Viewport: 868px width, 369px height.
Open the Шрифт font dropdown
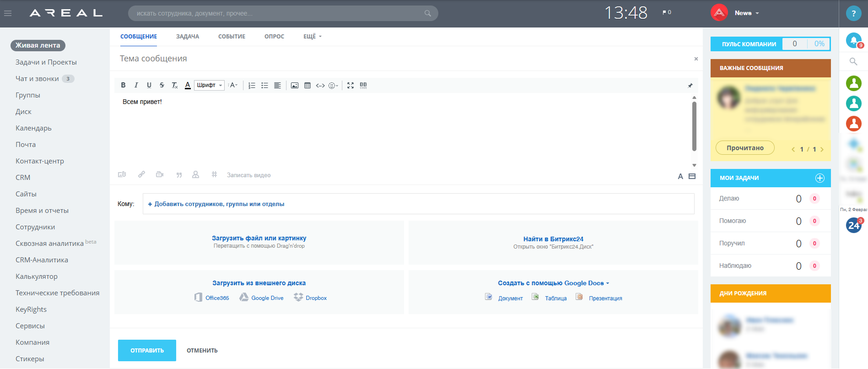pos(209,85)
